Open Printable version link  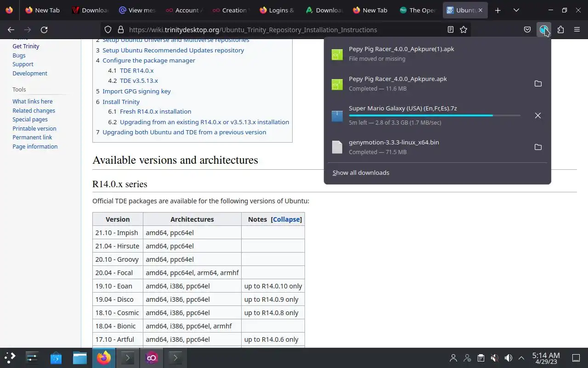[x=34, y=128]
